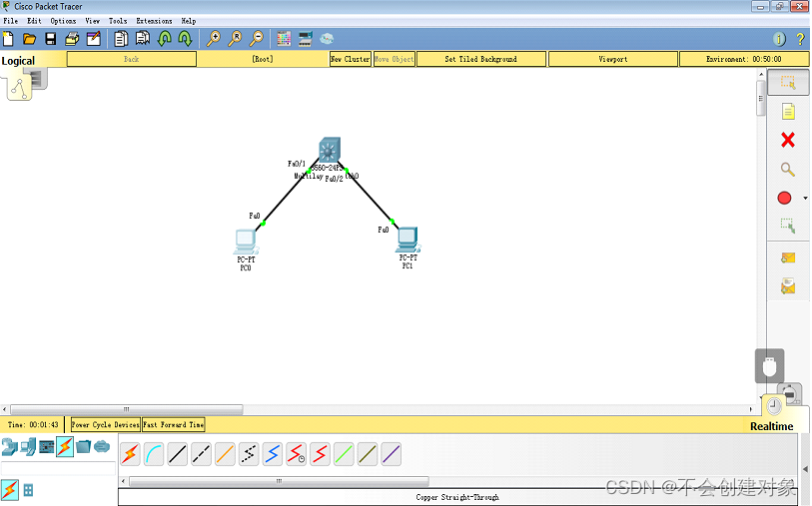Pick the Copper Straight-Through solid black cable
Screen dimensions: 812x506
click(x=178, y=454)
